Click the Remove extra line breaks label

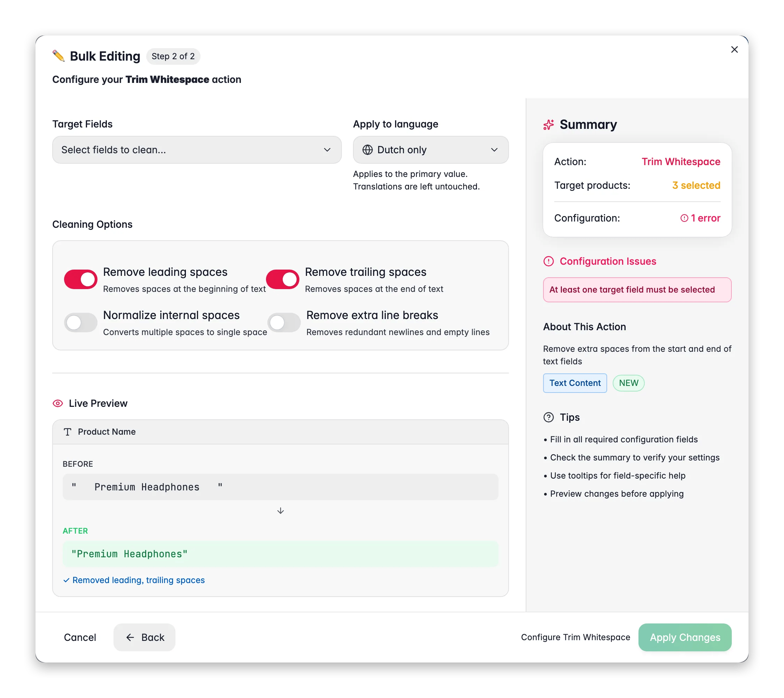pyautogui.click(x=372, y=316)
